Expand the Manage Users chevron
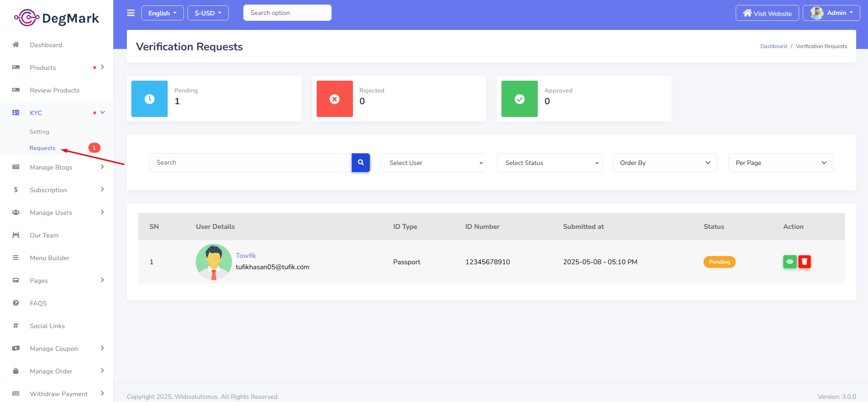The width and height of the screenshot is (868, 402). click(102, 212)
